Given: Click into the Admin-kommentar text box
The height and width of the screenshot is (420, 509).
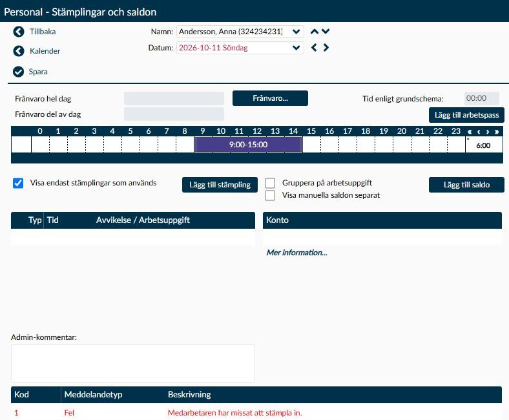Looking at the screenshot, I should [133, 364].
